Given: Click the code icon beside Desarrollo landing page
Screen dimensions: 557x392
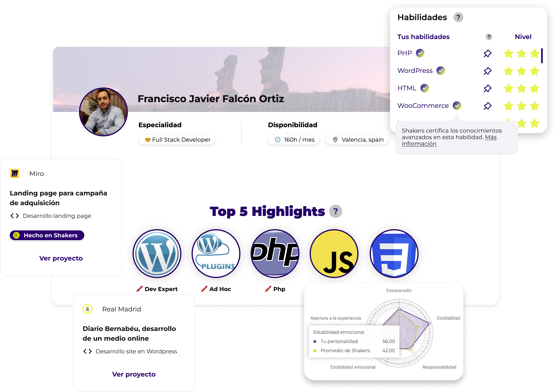Looking at the screenshot, I should [x=14, y=216].
